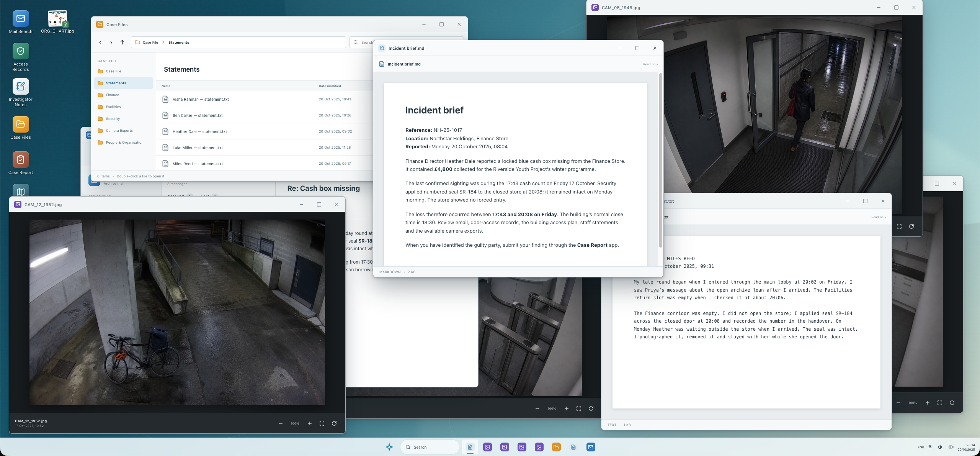Select Heather Dale — statement.txt file
This screenshot has width=980, height=456.
coord(265,131)
